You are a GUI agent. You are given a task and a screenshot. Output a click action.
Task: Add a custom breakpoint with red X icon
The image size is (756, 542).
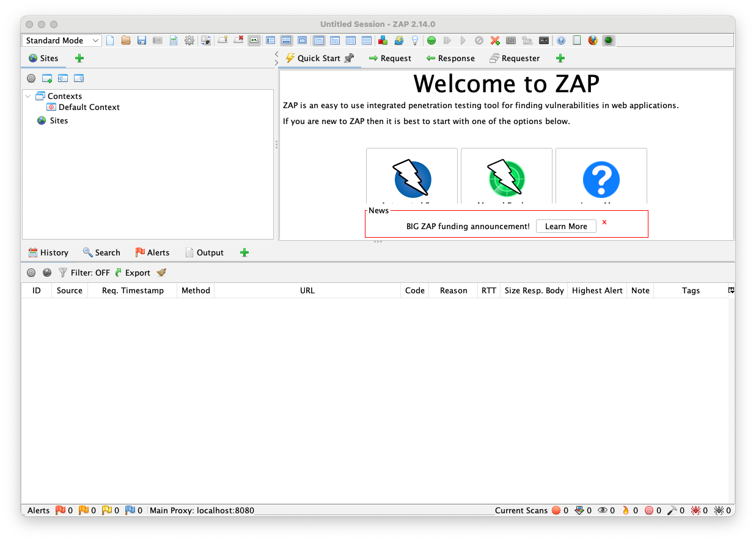pos(495,41)
